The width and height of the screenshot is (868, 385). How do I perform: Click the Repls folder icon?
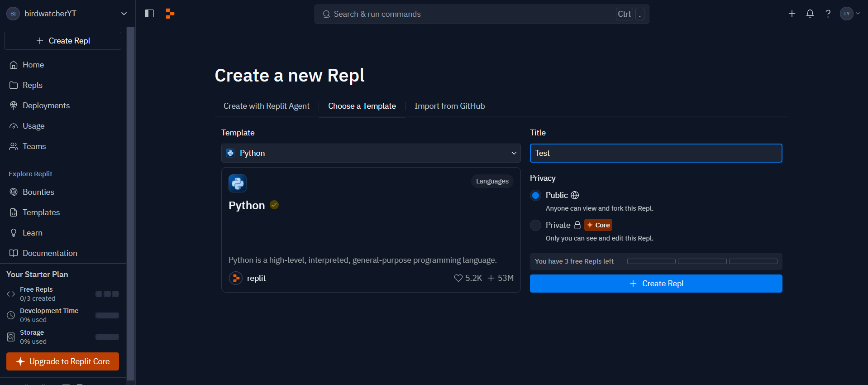coord(14,85)
